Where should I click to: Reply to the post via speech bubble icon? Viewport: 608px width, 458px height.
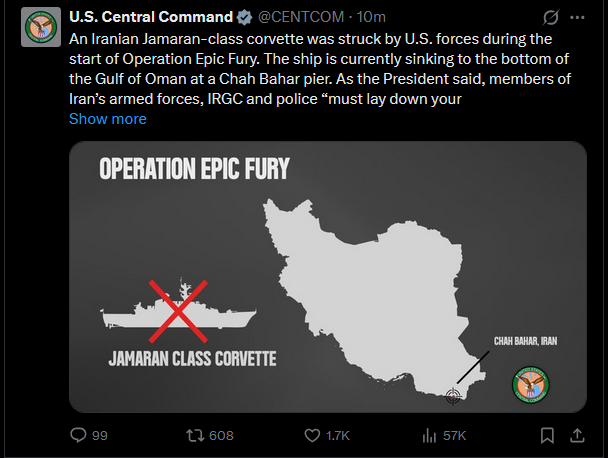[x=78, y=435]
